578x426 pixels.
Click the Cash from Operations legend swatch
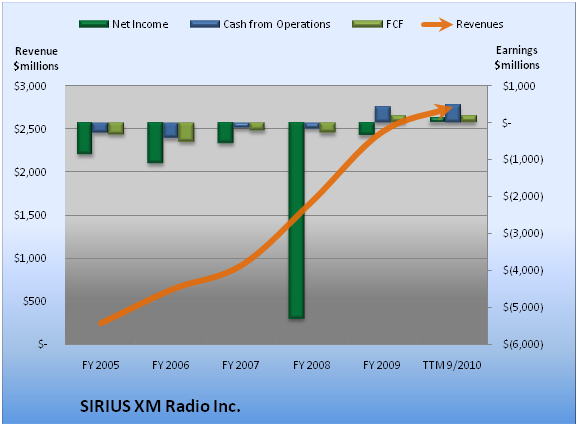tap(205, 24)
